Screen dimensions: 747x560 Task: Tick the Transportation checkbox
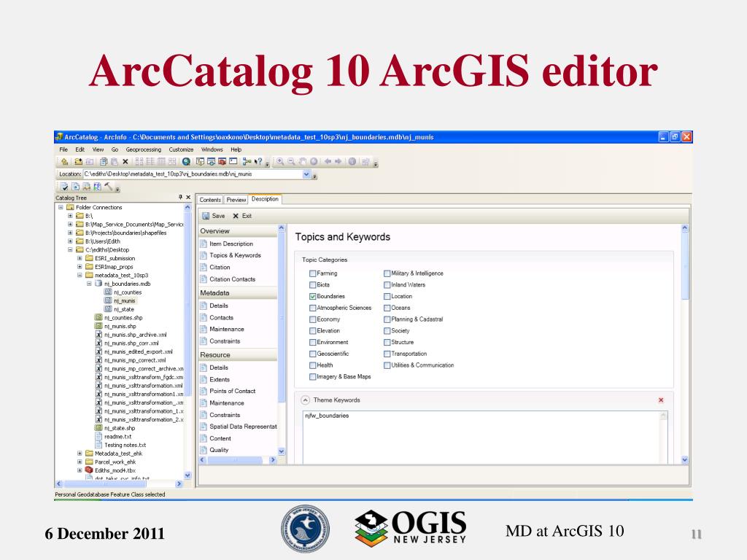point(387,354)
